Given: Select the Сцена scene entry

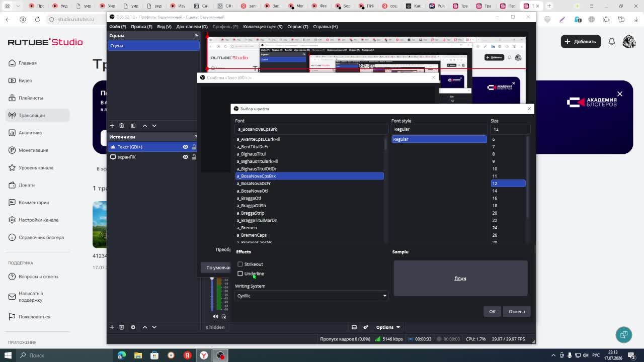Looking at the screenshot, I should pos(154,46).
